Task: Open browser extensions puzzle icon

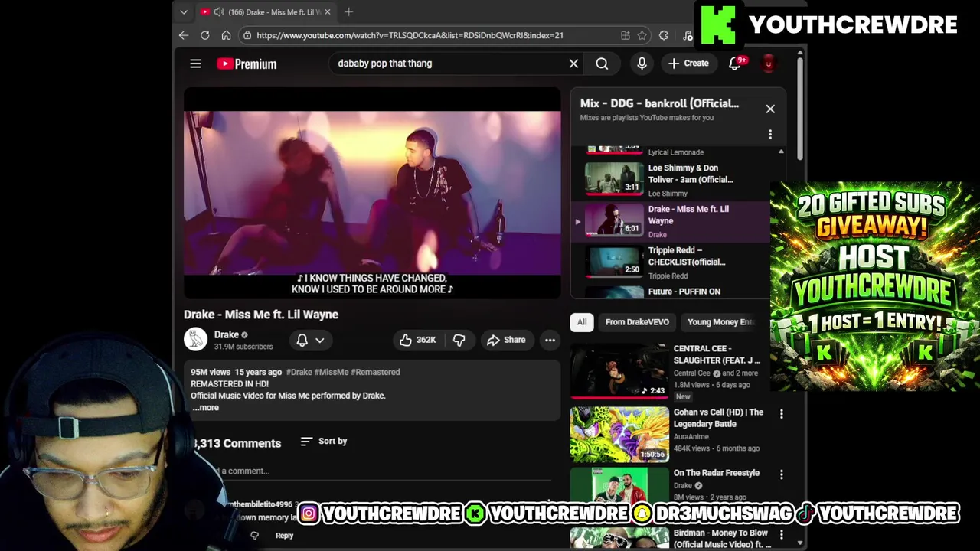Action: (664, 35)
